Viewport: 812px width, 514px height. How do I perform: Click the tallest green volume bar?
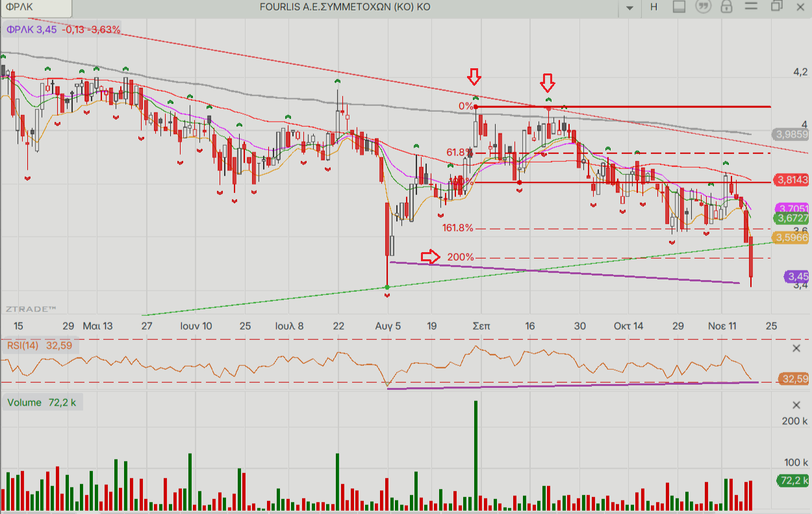[476, 455]
